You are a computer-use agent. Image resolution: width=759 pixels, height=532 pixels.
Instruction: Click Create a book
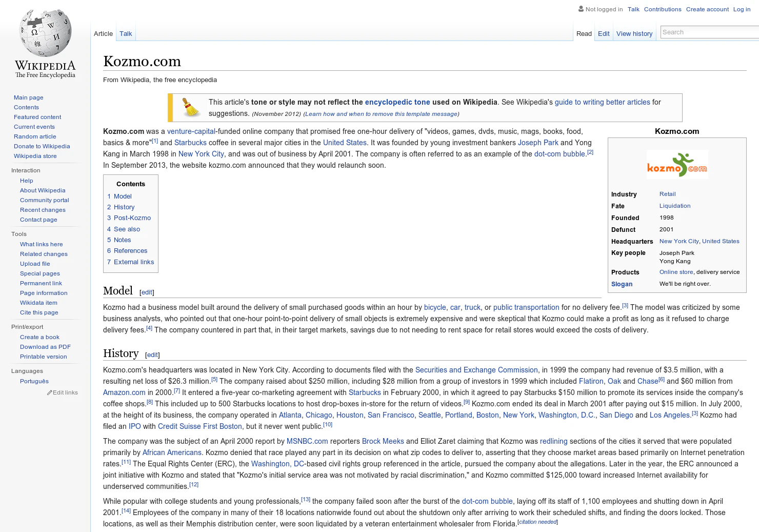tap(39, 337)
